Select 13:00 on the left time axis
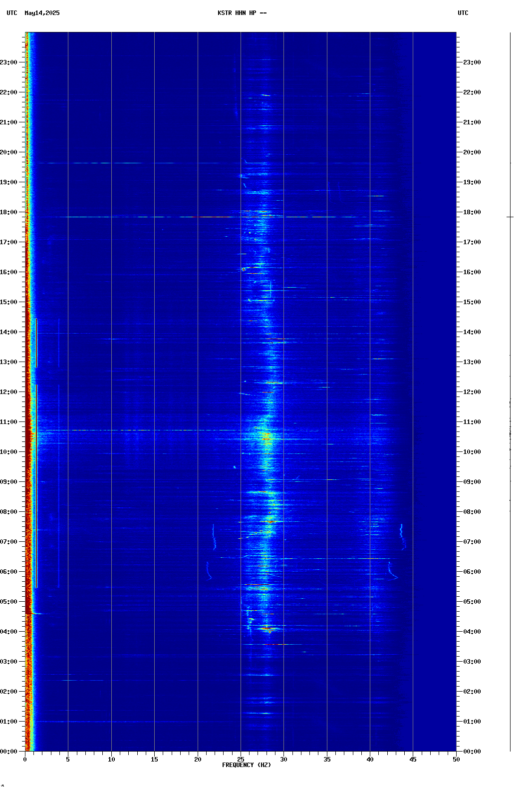The height and width of the screenshot is (791, 532). click(8, 362)
